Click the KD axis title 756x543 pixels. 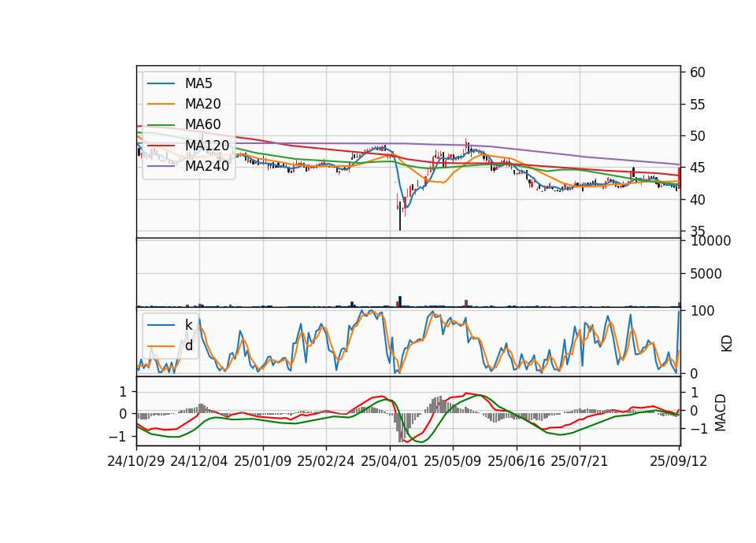click(726, 344)
